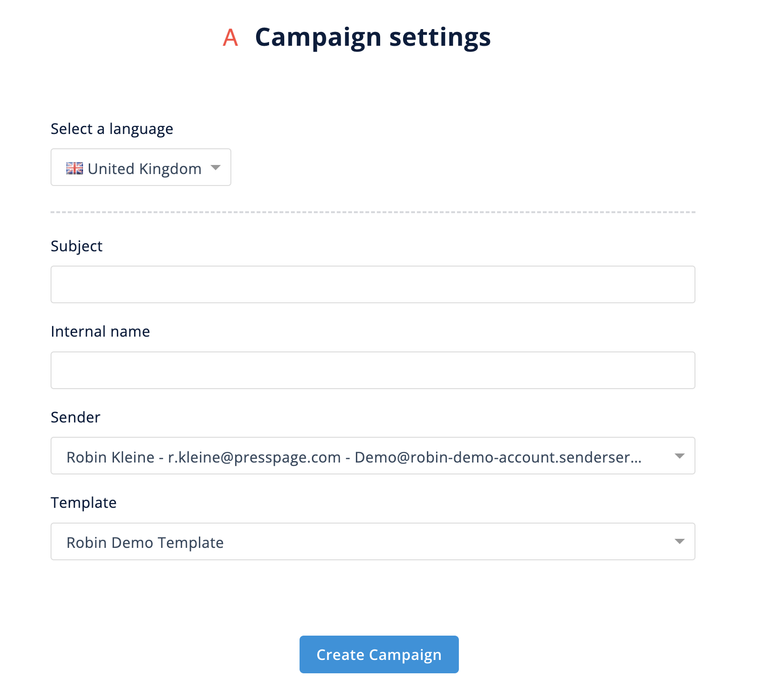767x700 pixels.
Task: Click the r.kleine@presspage.com text in Sender
Action: click(x=254, y=457)
